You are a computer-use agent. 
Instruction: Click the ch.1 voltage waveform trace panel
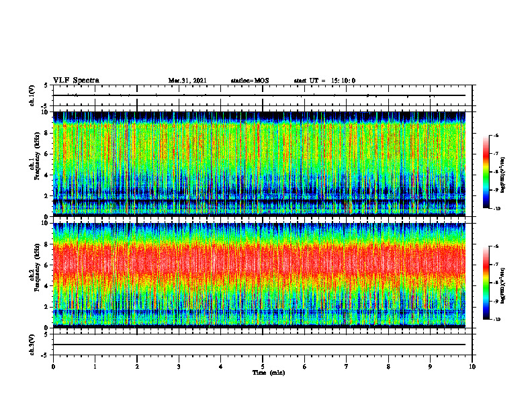(x=263, y=95)
